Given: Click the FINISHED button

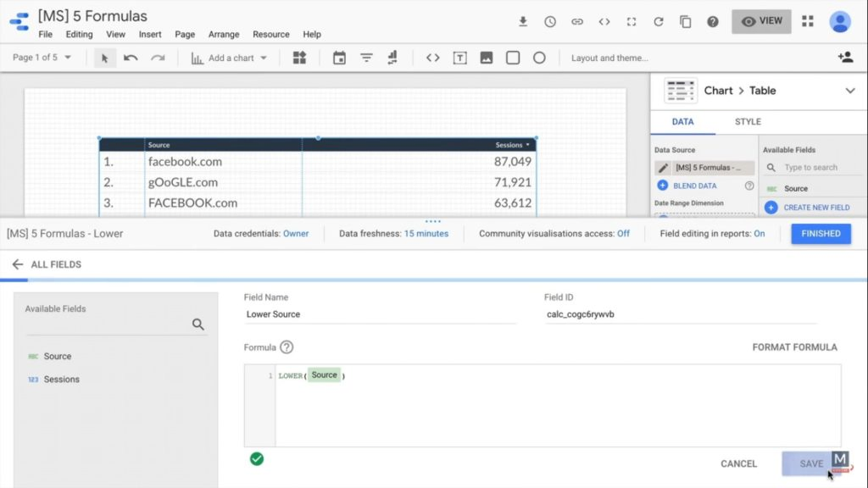Looking at the screenshot, I should click(821, 234).
